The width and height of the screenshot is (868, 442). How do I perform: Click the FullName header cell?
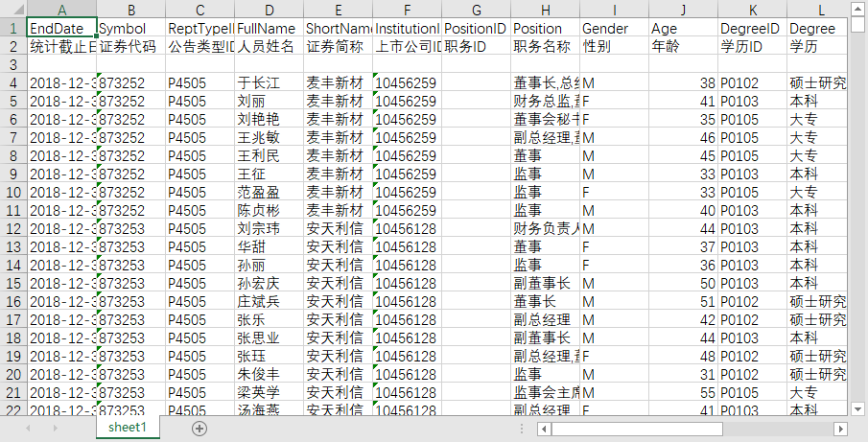270,28
